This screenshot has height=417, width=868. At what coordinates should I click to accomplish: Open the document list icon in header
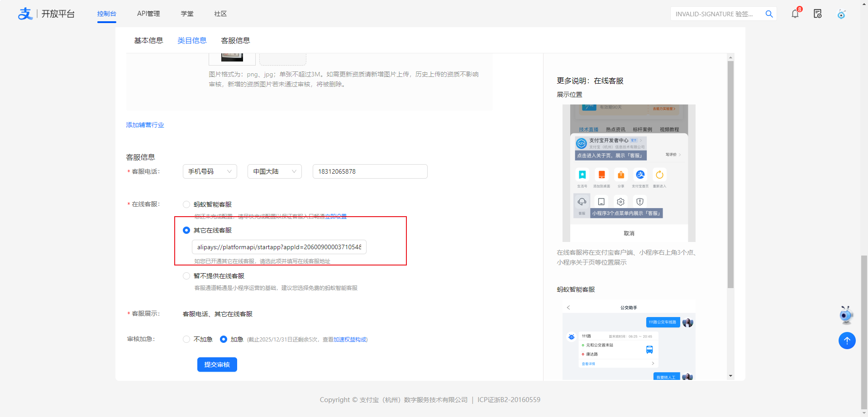click(818, 14)
